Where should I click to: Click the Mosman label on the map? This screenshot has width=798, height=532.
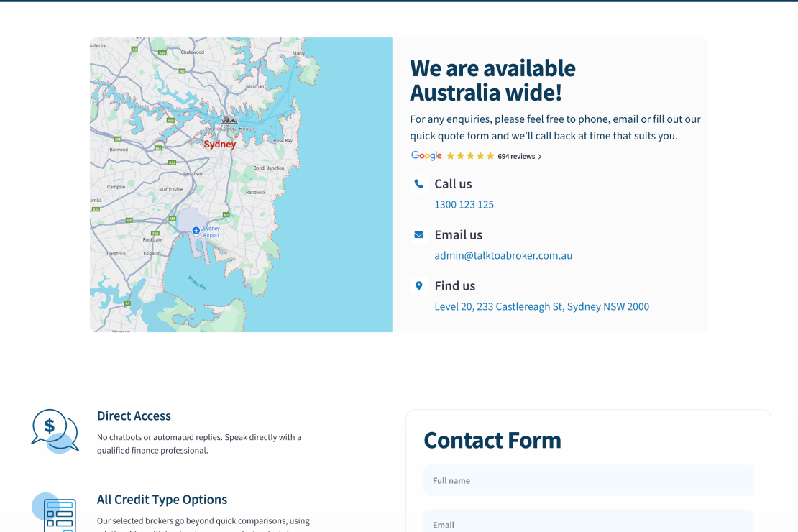tap(255, 86)
